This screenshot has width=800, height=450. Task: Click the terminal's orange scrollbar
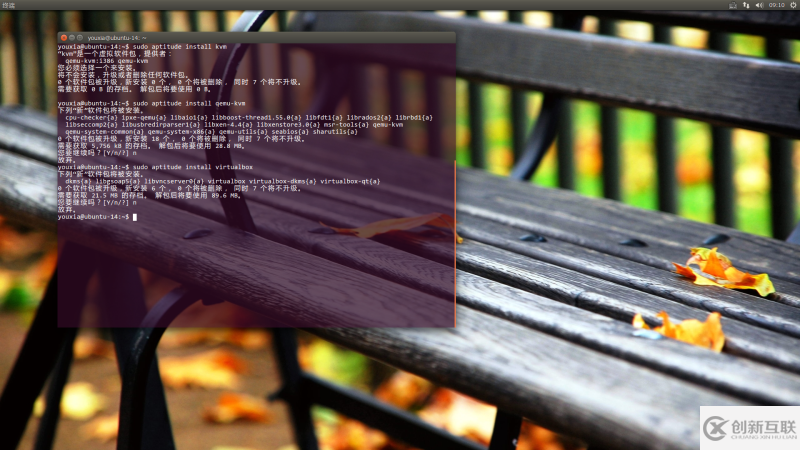pyautogui.click(x=455, y=243)
